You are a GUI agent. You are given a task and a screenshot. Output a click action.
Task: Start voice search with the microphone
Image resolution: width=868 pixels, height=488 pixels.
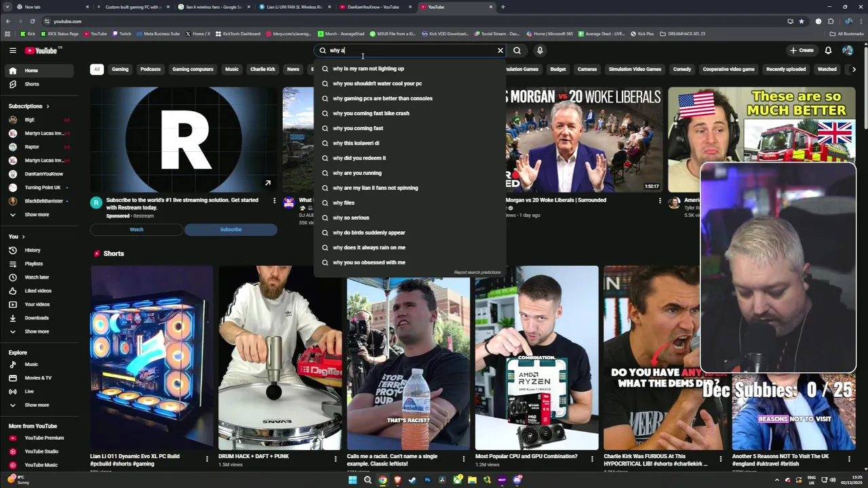[x=540, y=50]
